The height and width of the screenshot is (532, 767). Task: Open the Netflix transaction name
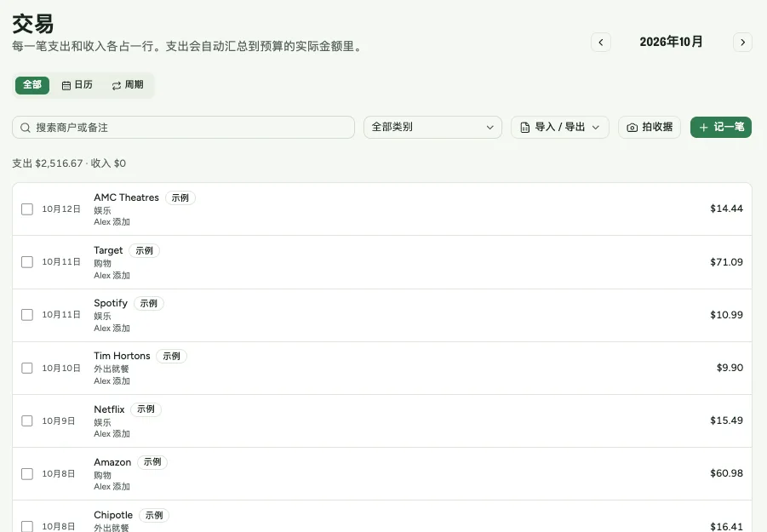click(109, 409)
